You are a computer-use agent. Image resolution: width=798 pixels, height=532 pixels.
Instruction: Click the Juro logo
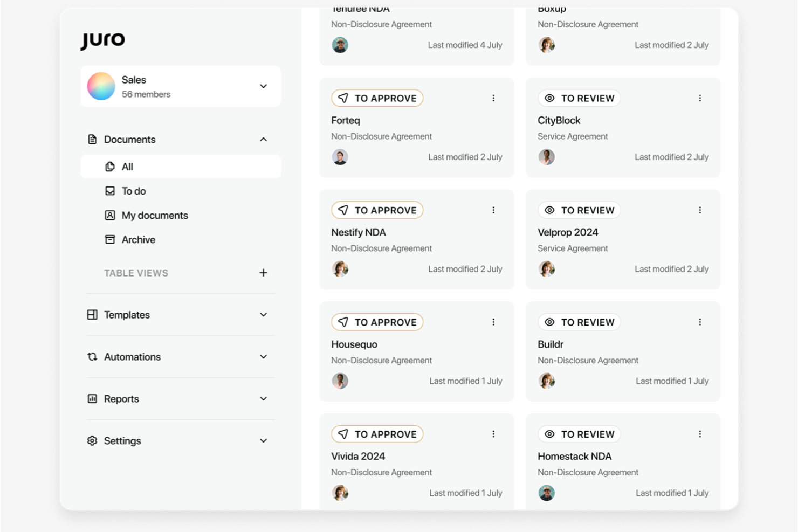103,39
